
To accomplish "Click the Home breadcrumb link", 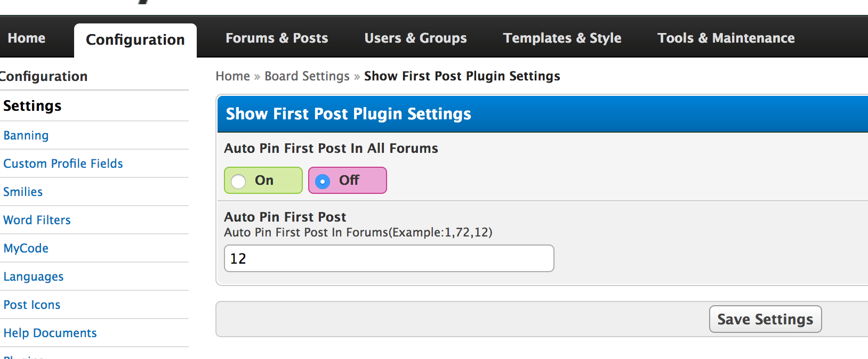I will pos(232,76).
